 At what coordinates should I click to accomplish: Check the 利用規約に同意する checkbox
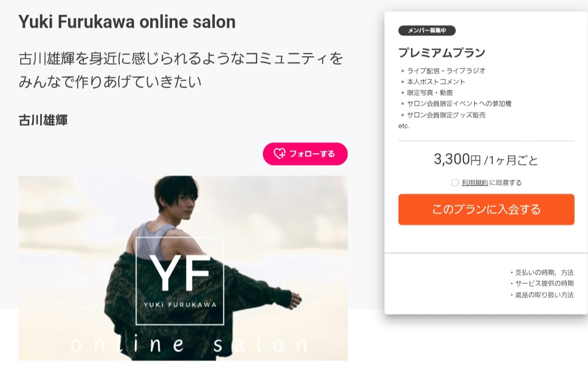pyautogui.click(x=455, y=182)
